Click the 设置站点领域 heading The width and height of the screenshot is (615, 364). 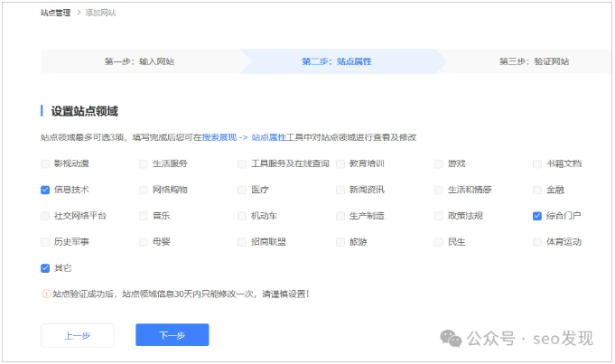[84, 111]
